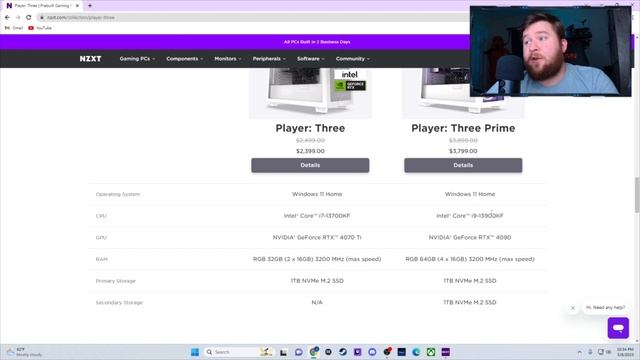Open the YouTube bookmark
This screenshot has width=640, height=360.
tap(40, 28)
